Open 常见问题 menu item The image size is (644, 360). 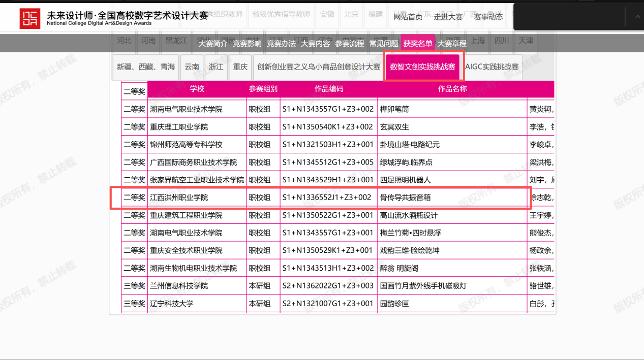coord(384,44)
